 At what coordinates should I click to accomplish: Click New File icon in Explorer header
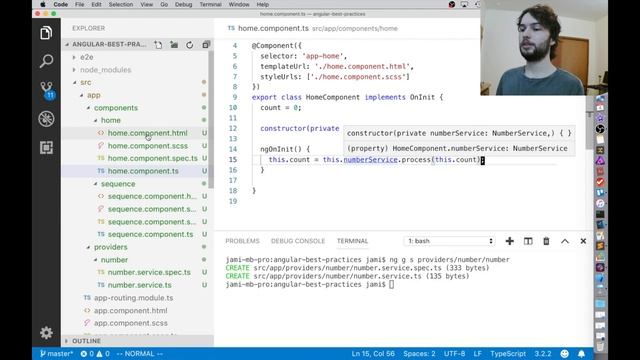click(158, 45)
